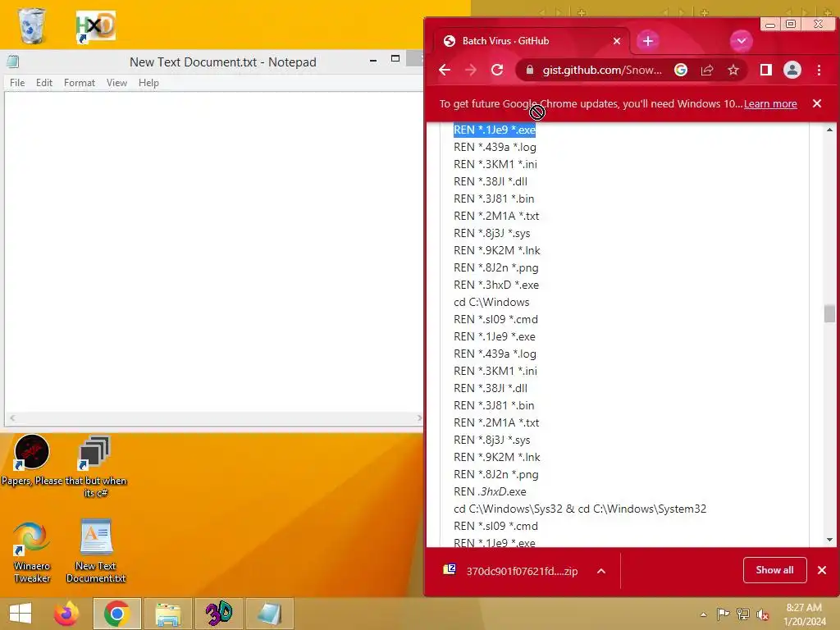This screenshot has width=840, height=630.
Task: Click the highlighted line REN *.1Je9 *.exe
Action: pyautogui.click(x=495, y=130)
